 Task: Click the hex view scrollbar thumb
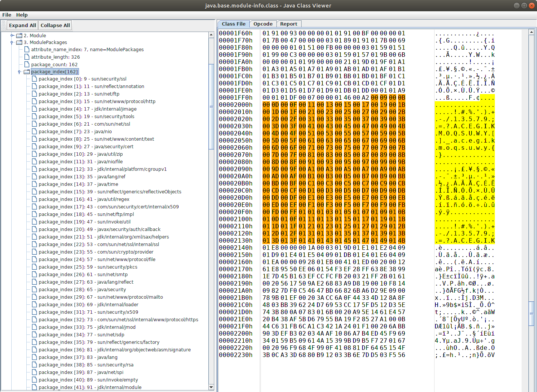(531, 313)
